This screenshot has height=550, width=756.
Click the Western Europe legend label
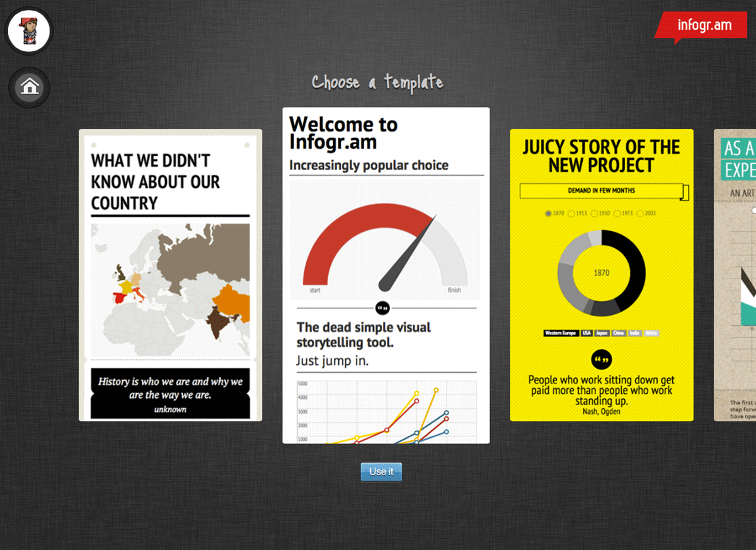(x=561, y=333)
